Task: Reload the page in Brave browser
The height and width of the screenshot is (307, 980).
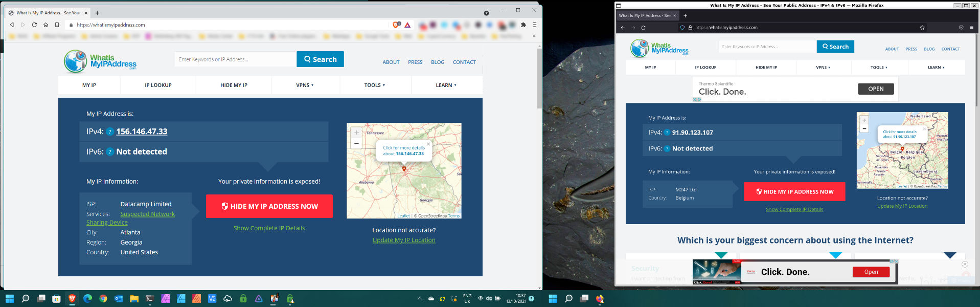Action: pyautogui.click(x=34, y=25)
